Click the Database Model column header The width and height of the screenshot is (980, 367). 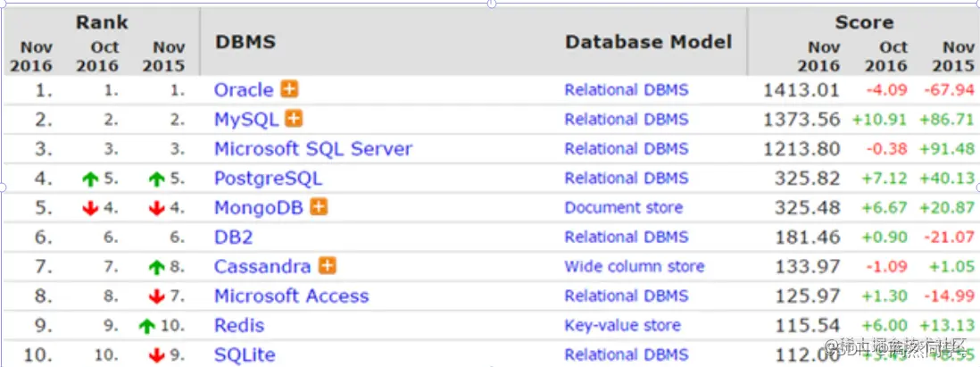pos(648,42)
